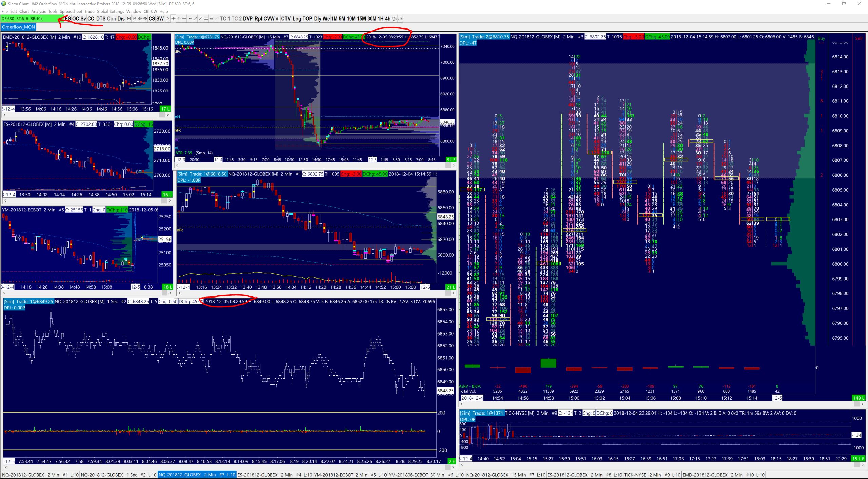868x479 pixels.
Task: Click the last icon in toolbar
Action: (x=401, y=19)
